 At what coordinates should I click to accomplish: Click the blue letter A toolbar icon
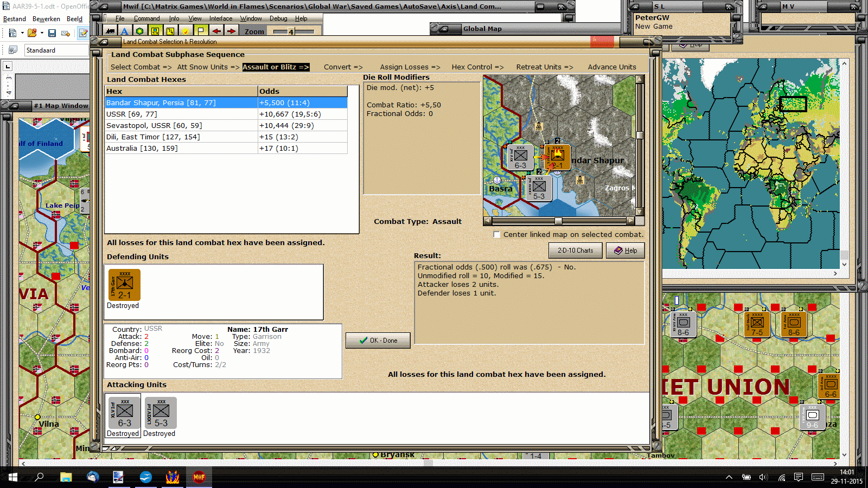coord(125,31)
